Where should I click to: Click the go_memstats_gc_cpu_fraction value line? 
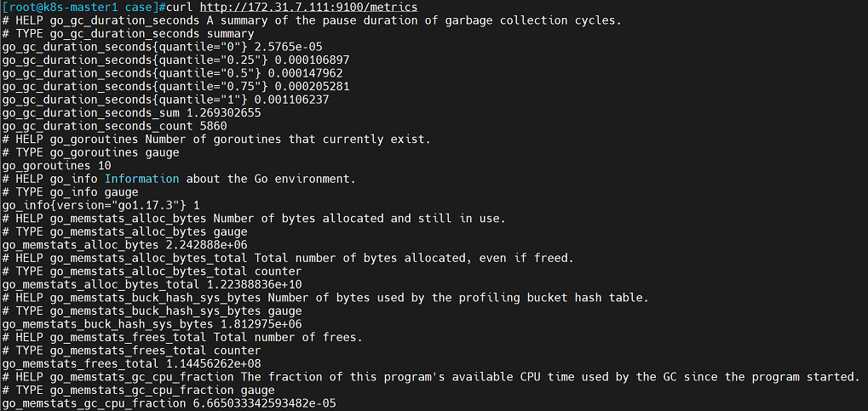(x=170, y=403)
